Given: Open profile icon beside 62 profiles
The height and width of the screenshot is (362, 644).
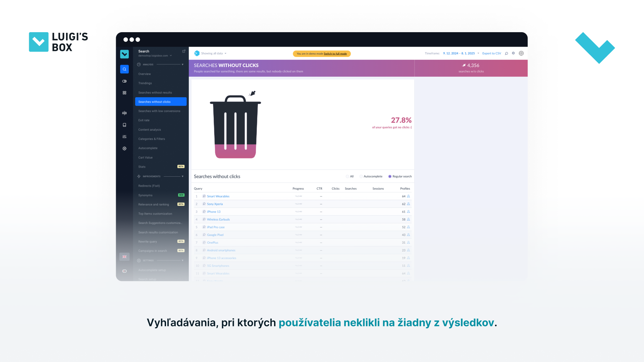Looking at the screenshot, I should [x=409, y=204].
